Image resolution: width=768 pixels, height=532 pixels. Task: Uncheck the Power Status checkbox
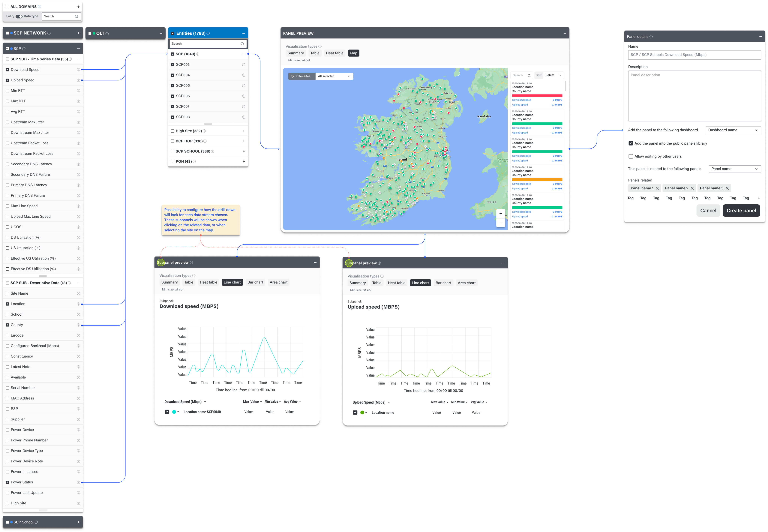(x=8, y=482)
